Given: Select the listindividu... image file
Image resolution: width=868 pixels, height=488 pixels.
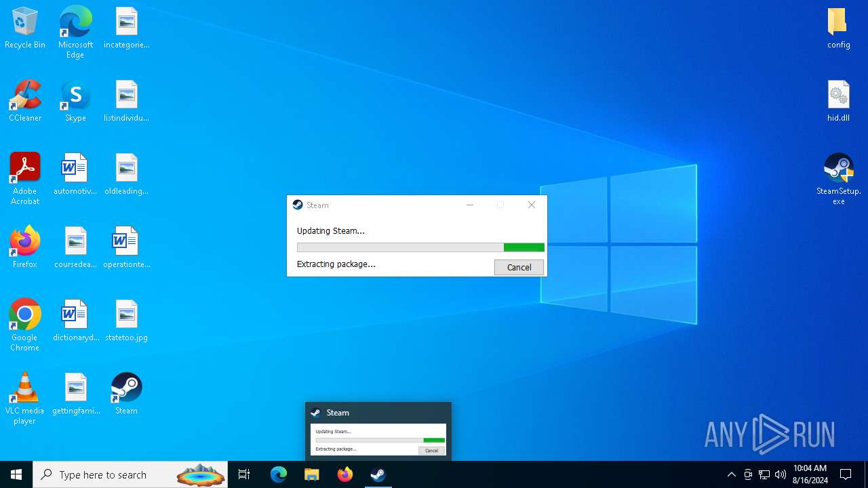Looking at the screenshot, I should coord(126,102).
